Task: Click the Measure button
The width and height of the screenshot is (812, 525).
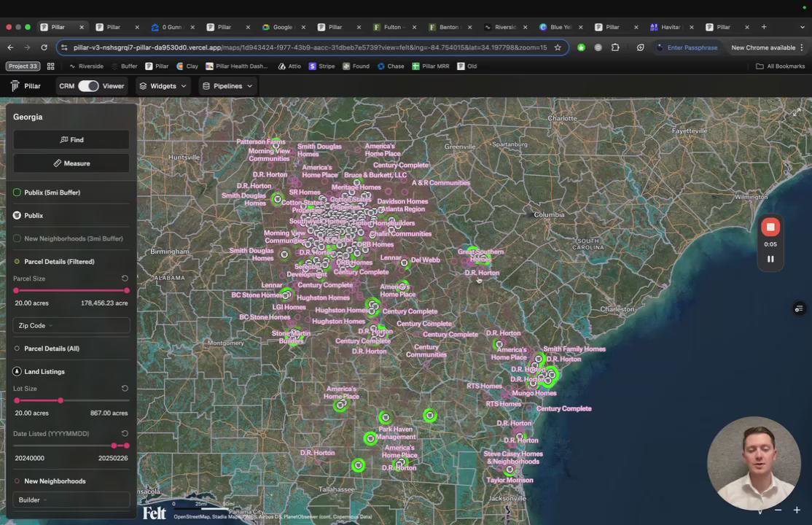Action: [71, 163]
